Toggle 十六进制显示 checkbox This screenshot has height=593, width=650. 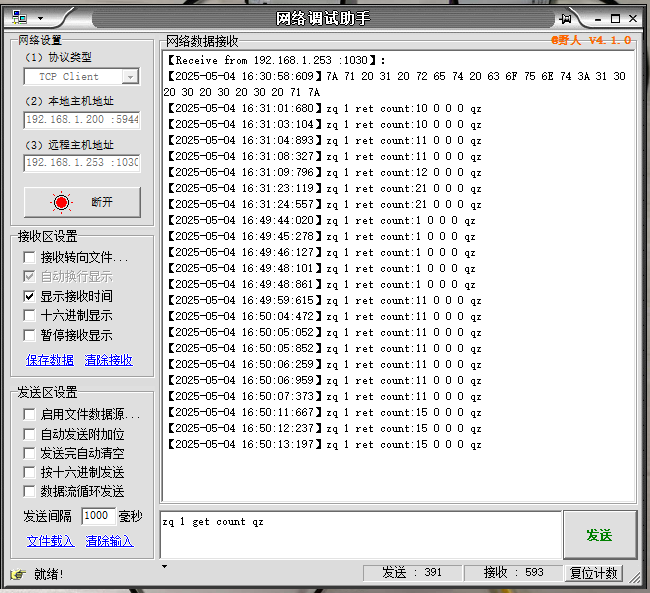(x=30, y=316)
